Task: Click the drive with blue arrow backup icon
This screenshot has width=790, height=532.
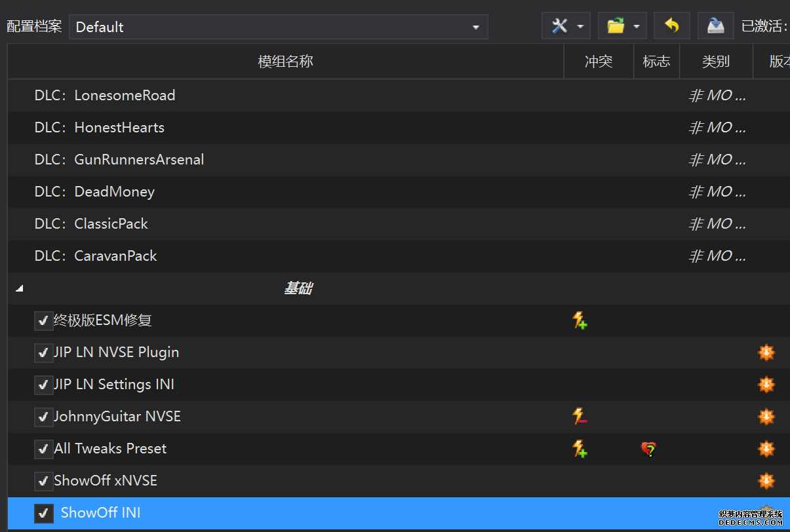Action: (715, 26)
